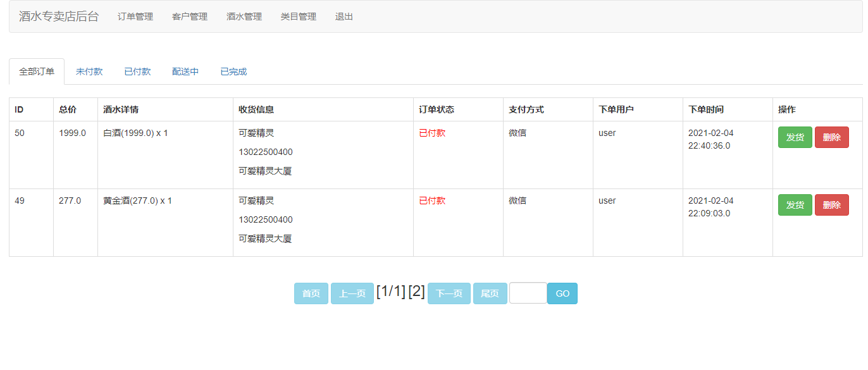The image size is (868, 370).
Task: Click the 微信 payment cell of order 50
Action: [549, 155]
